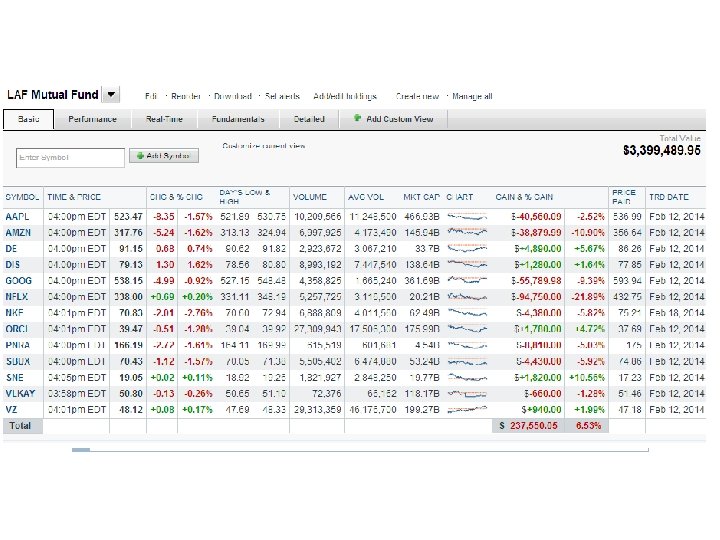The image size is (720, 540).
Task: Open the AAPL row mini chart
Action: tap(467, 217)
